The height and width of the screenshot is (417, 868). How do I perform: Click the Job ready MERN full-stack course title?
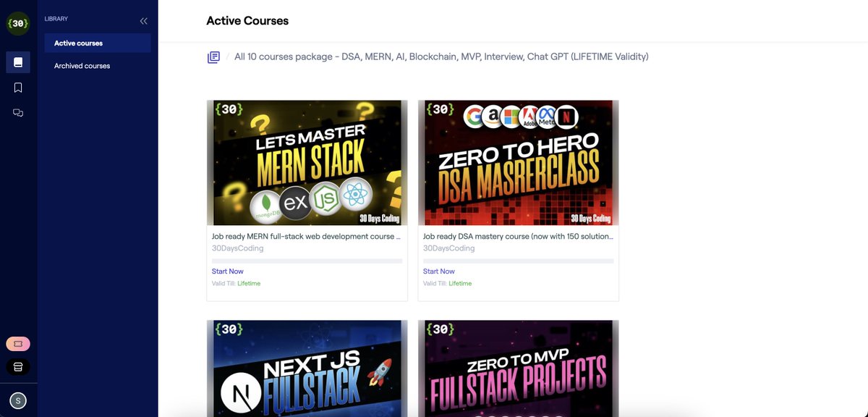[306, 237]
